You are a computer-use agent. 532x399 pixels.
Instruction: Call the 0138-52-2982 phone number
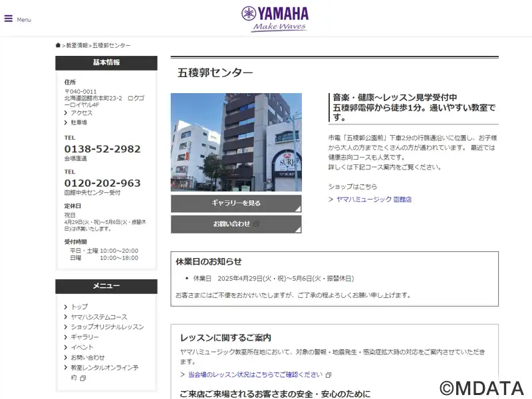[102, 149]
